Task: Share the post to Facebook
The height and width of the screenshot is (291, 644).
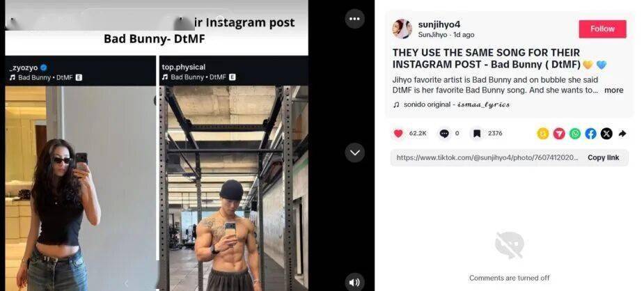Action: 590,134
